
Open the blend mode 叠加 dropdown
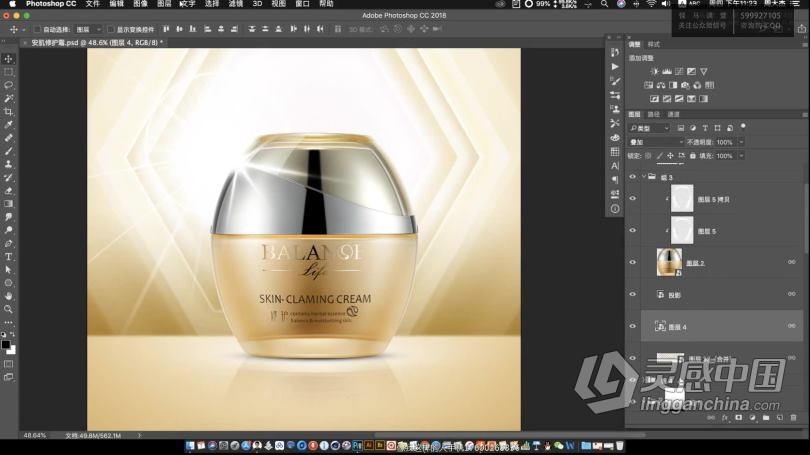click(657, 142)
